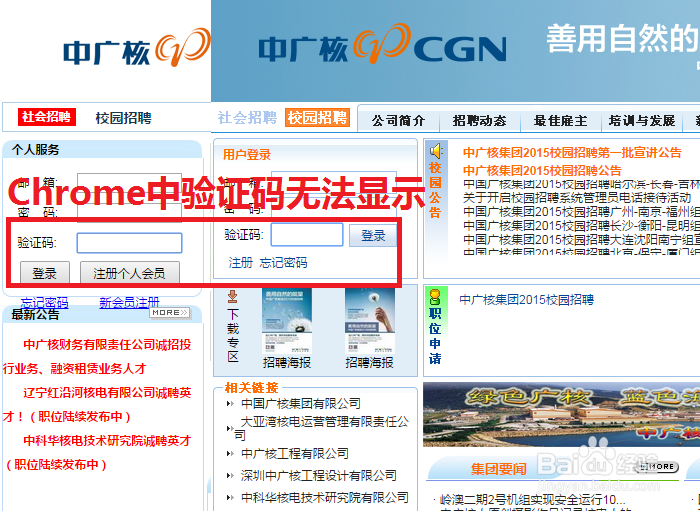Open 中广核财务有限责任公司诚招投行业务 announcement

97,356
